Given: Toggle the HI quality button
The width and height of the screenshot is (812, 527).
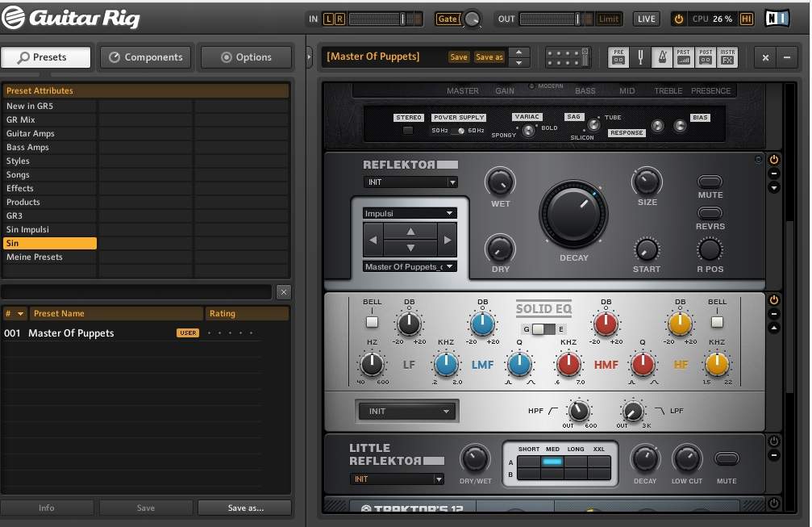Looking at the screenshot, I should click(746, 19).
